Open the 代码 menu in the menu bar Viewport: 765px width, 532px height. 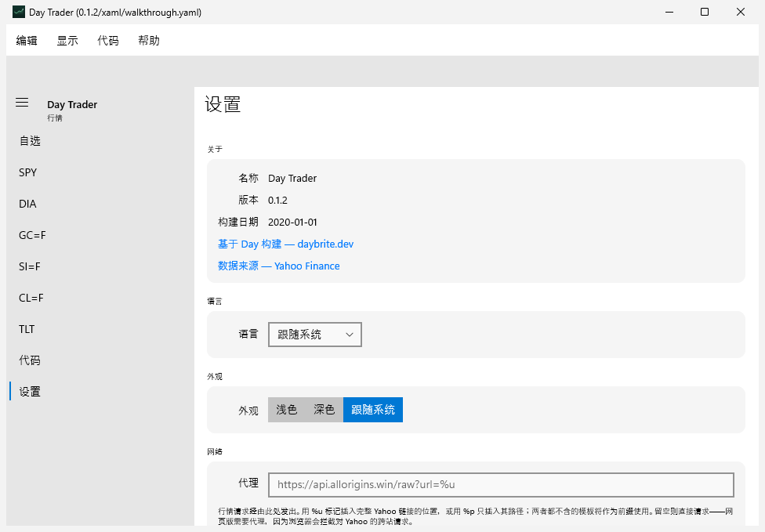point(108,41)
